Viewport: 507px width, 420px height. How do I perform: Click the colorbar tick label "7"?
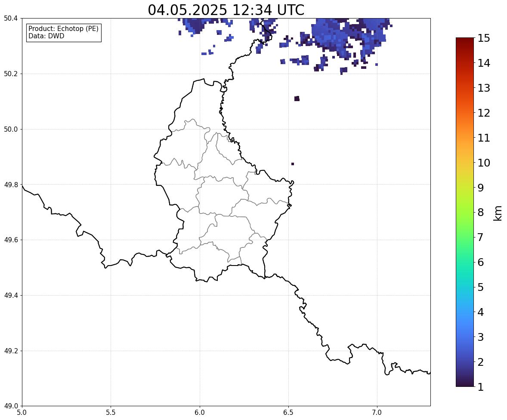click(480, 237)
